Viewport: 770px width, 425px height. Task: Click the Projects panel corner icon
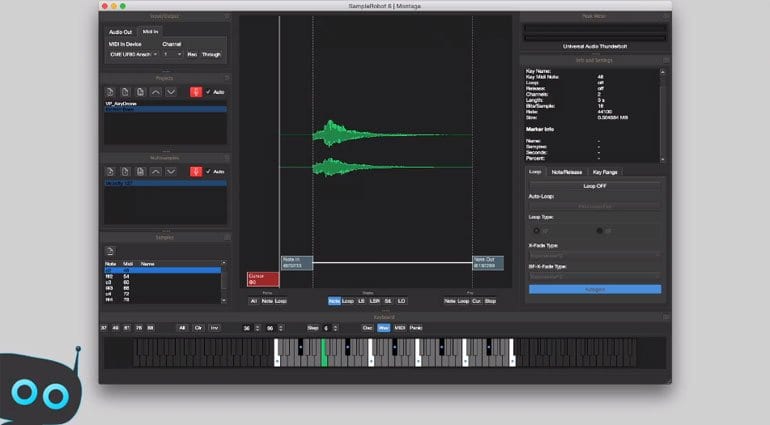(x=227, y=78)
